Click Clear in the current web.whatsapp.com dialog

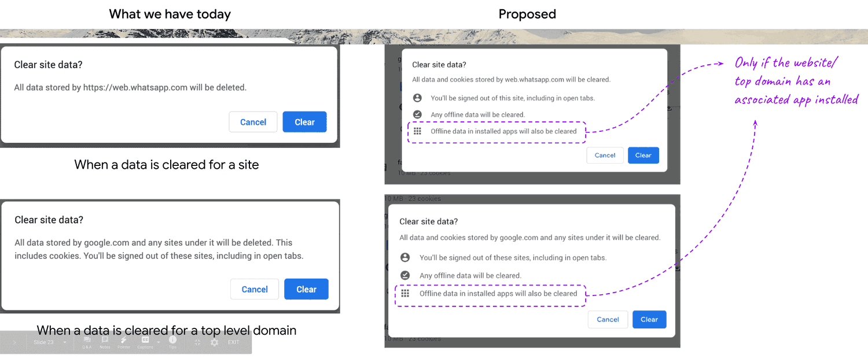click(304, 122)
